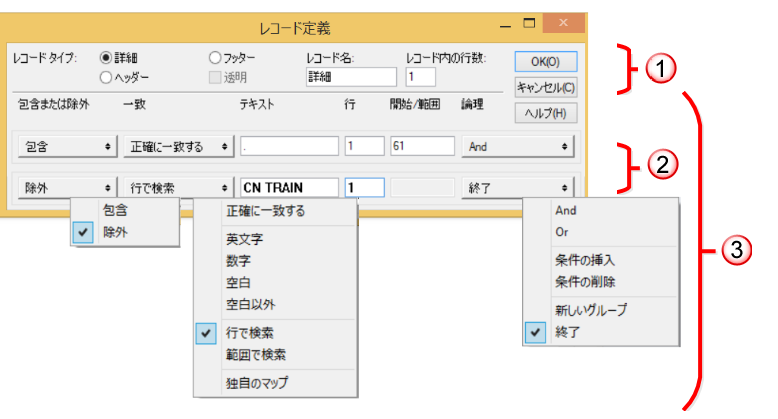Select 条件の挿入 in the logic menu

(585, 260)
